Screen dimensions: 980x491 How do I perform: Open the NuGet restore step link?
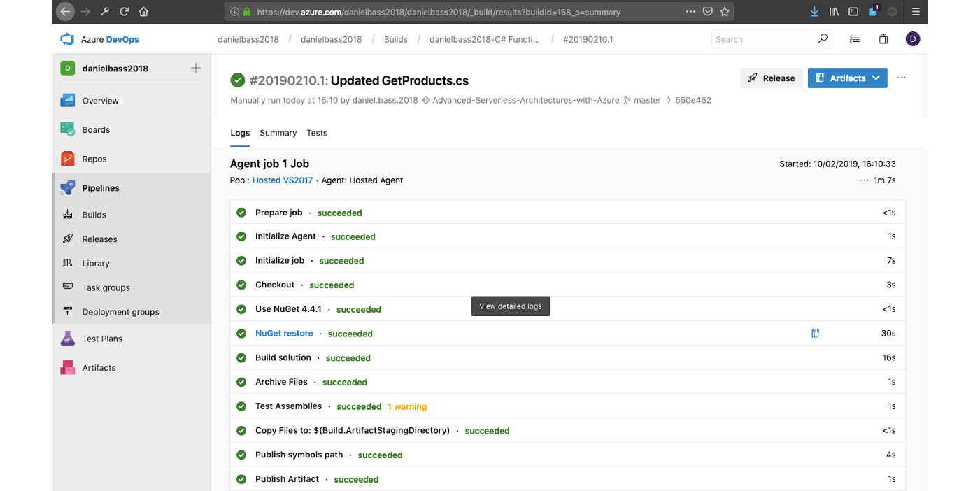(x=284, y=334)
